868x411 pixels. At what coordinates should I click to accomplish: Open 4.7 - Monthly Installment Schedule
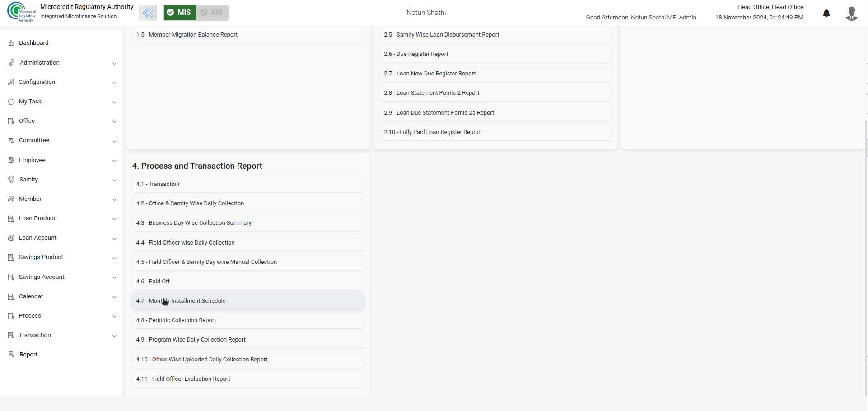(x=247, y=301)
